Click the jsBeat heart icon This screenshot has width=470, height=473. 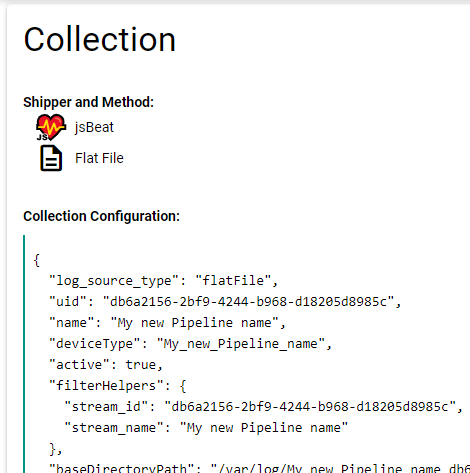[x=51, y=127]
